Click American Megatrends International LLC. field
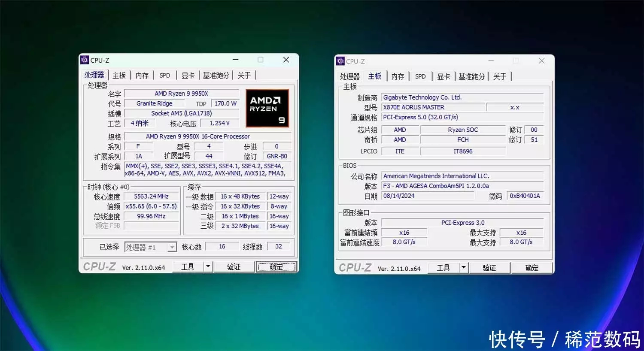The height and width of the screenshot is (351, 644). pyautogui.click(x=462, y=176)
